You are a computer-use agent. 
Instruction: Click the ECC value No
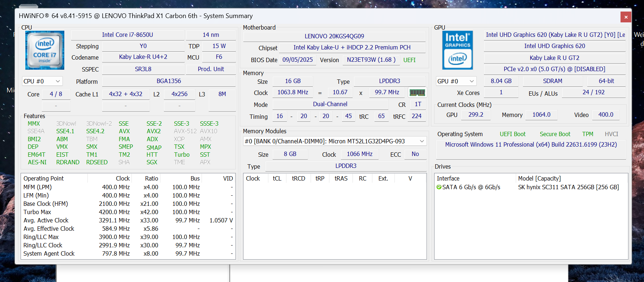415,154
